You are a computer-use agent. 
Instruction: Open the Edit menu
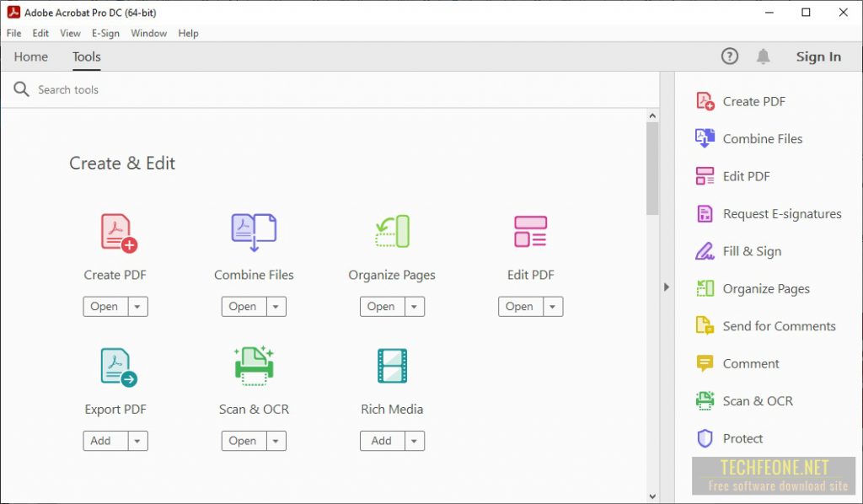click(x=40, y=33)
